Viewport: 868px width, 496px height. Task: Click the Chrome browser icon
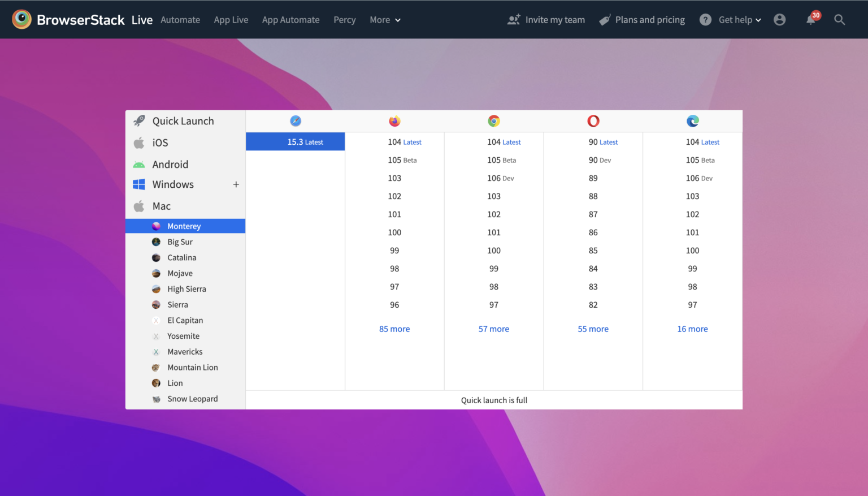click(x=494, y=121)
